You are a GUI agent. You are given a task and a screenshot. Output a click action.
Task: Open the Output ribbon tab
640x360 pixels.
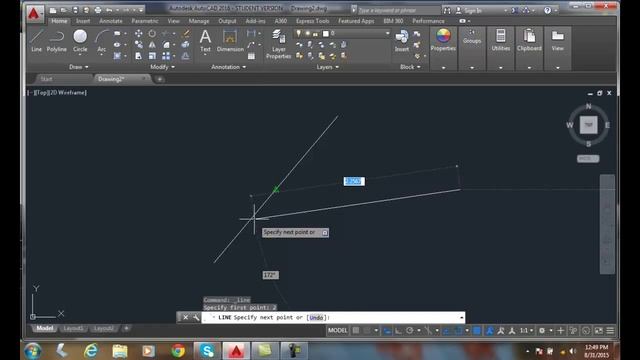[x=227, y=21]
